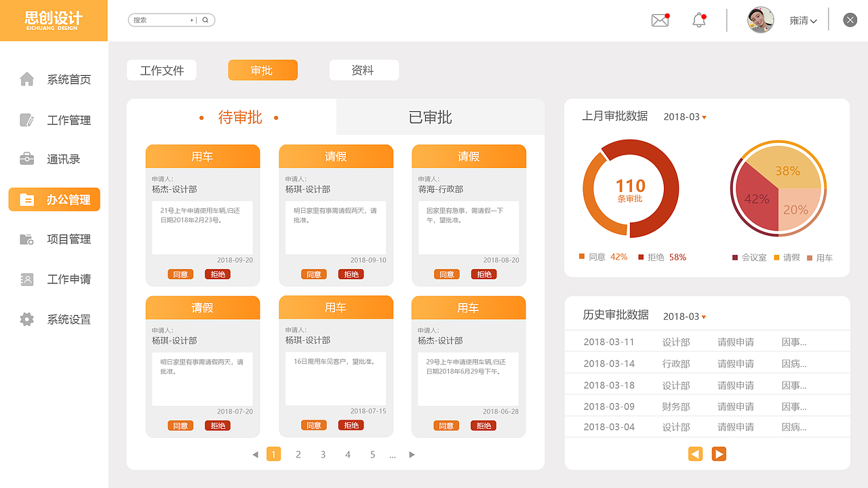This screenshot has width=868, height=488.
Task: Open the 项目管理 sidebar icon
Action: 26,239
